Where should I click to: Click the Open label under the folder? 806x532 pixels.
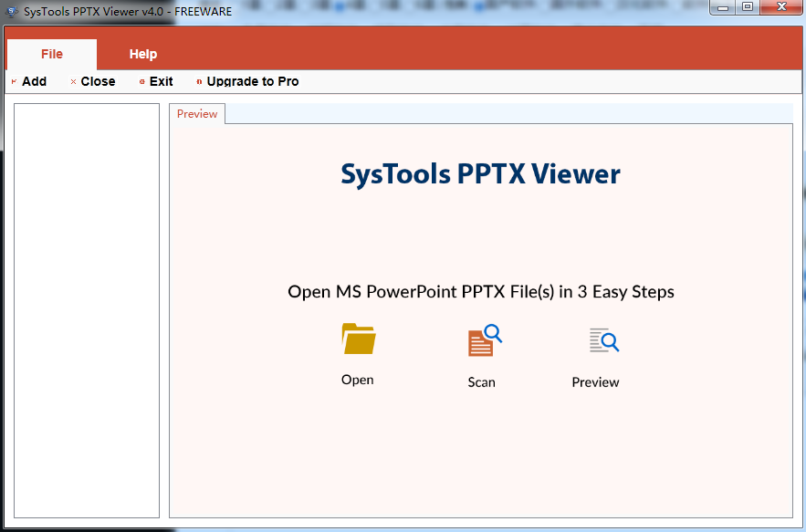click(x=357, y=380)
